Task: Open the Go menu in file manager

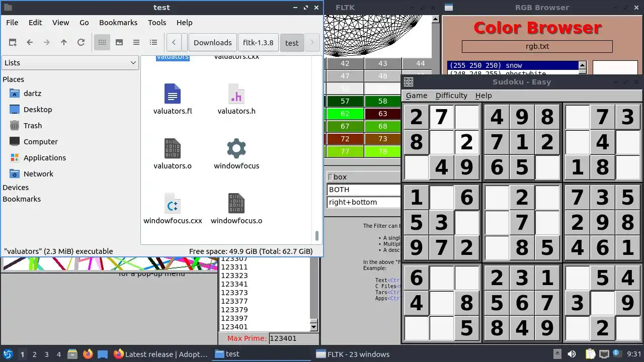Action: pyautogui.click(x=84, y=23)
